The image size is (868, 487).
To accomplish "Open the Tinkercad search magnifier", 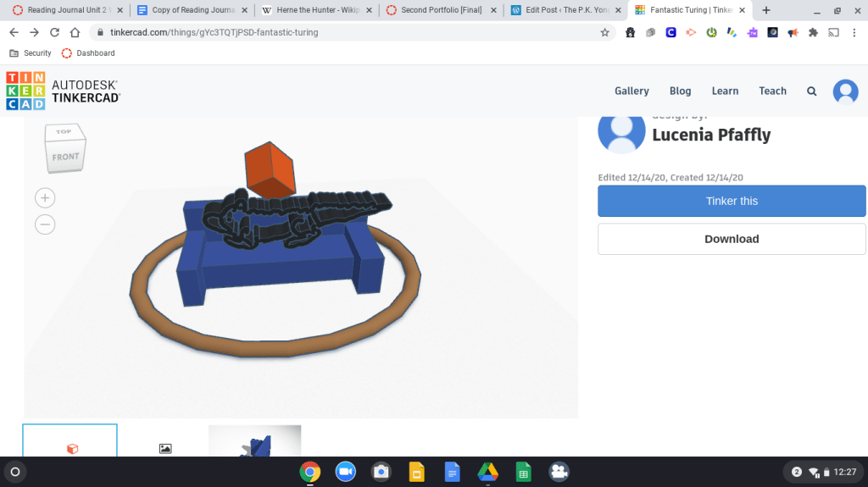I will (812, 91).
